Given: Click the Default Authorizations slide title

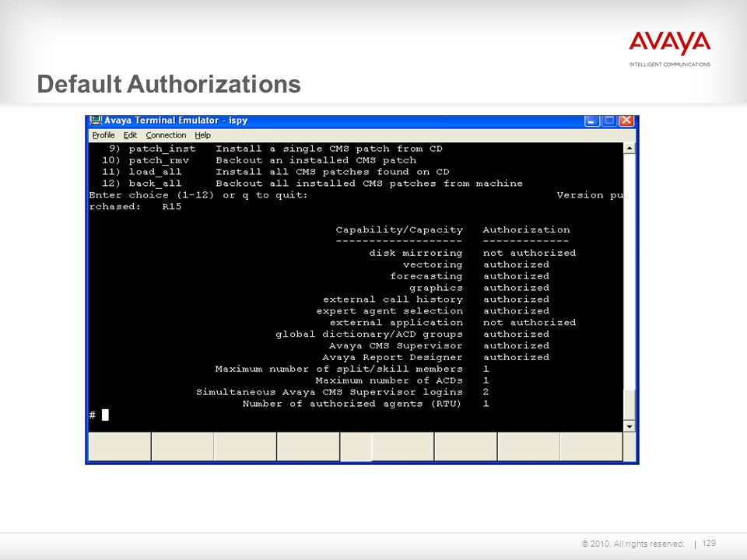Looking at the screenshot, I should [x=169, y=84].
